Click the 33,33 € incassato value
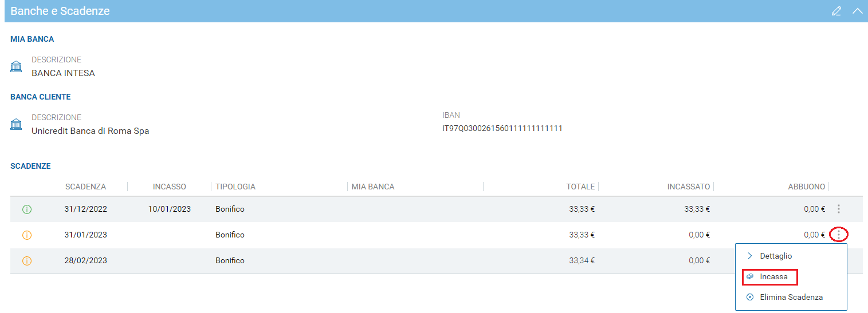 tap(697, 209)
